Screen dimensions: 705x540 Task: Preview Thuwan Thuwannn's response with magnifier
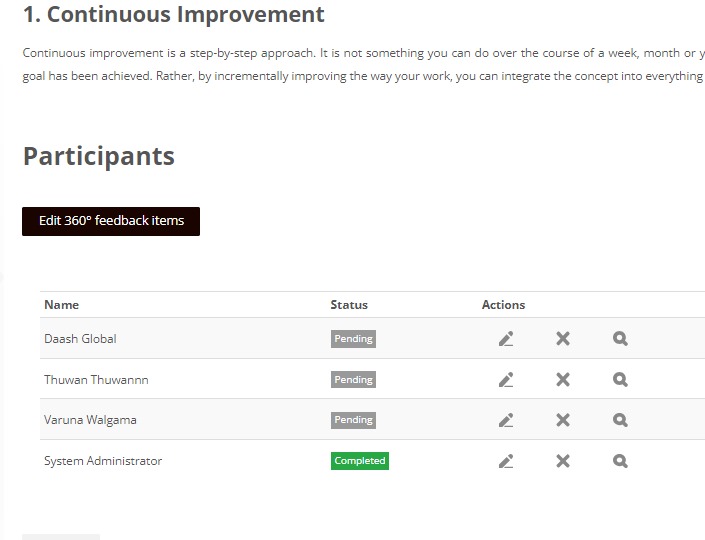[620, 379]
